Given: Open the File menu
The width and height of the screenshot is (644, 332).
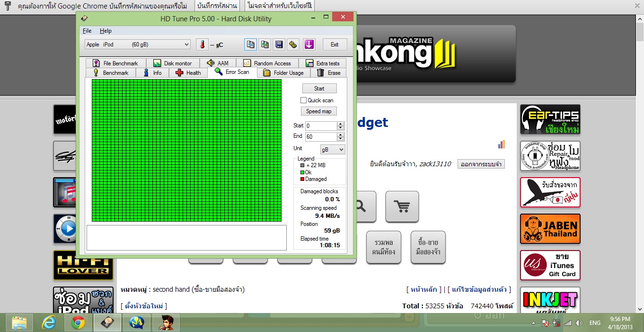Looking at the screenshot, I should (x=87, y=31).
